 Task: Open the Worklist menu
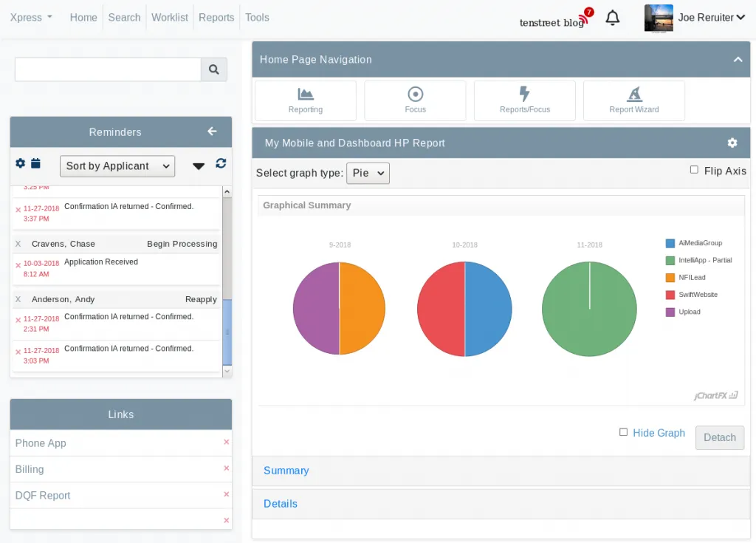[170, 18]
